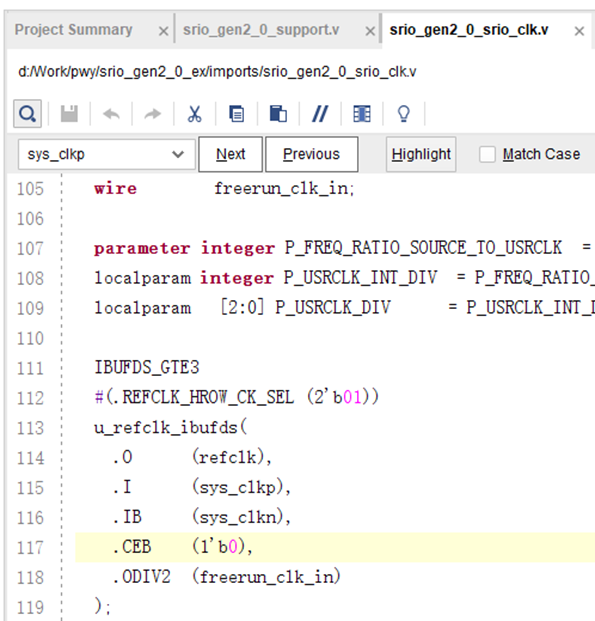Click the Copy icon in editor toolbar
Image resolution: width=595 pixels, height=621 pixels.
236,114
